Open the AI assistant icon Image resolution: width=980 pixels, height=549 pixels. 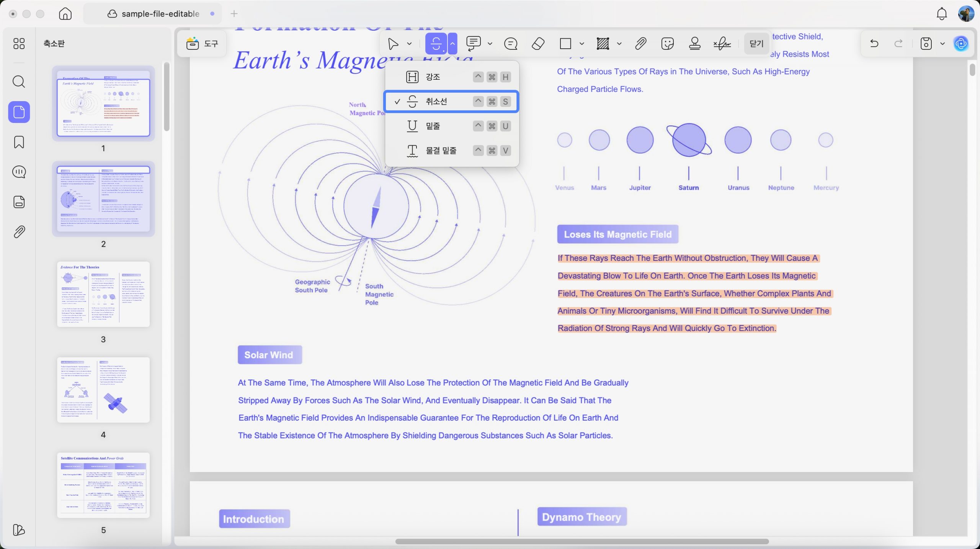961,44
